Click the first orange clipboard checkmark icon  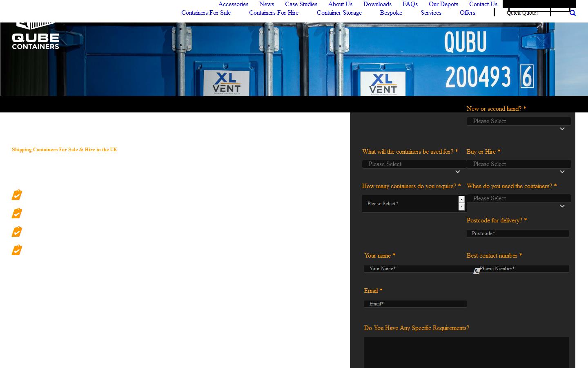16,195
